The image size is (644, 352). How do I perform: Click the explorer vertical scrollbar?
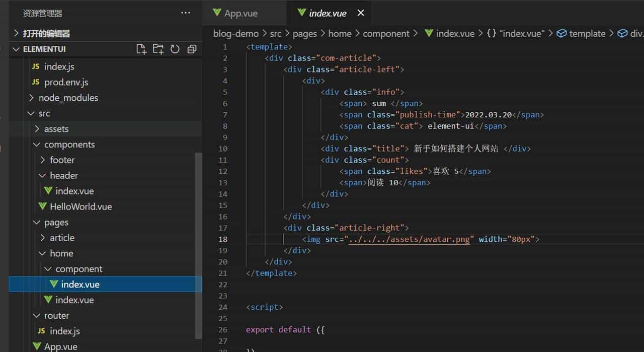(198, 242)
